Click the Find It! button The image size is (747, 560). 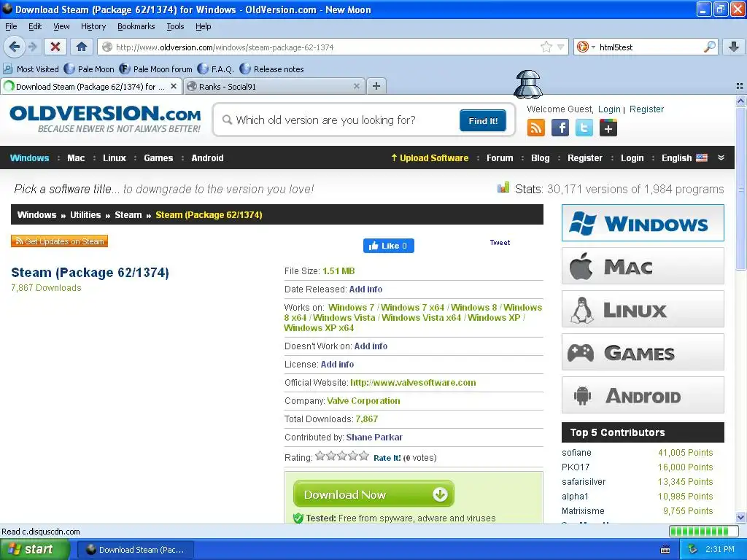click(x=483, y=120)
